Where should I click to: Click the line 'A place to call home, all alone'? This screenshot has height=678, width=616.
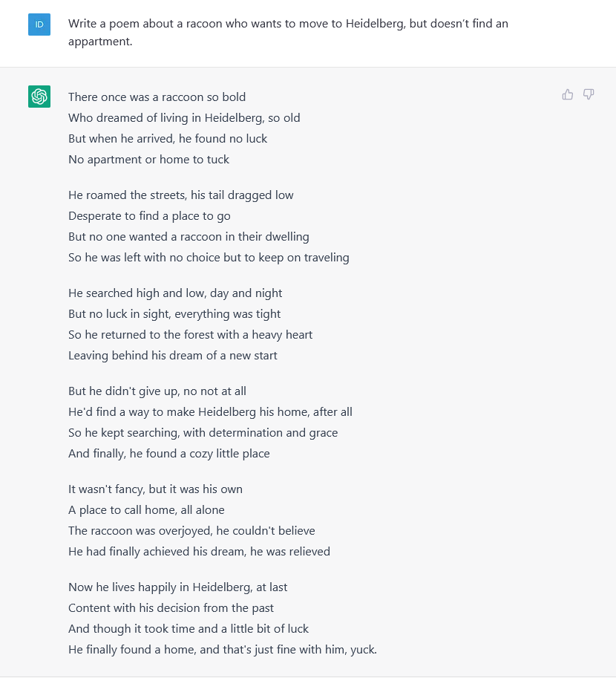(x=146, y=509)
